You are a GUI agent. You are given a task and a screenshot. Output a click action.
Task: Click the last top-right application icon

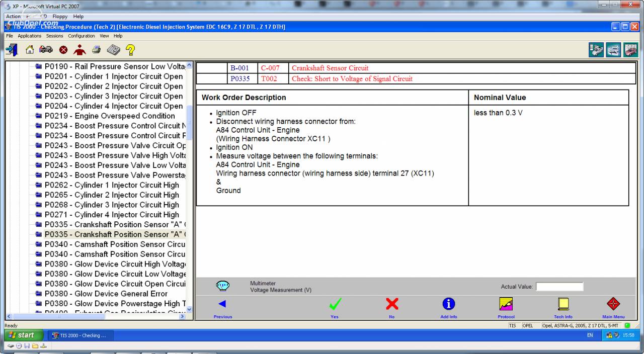coord(630,50)
